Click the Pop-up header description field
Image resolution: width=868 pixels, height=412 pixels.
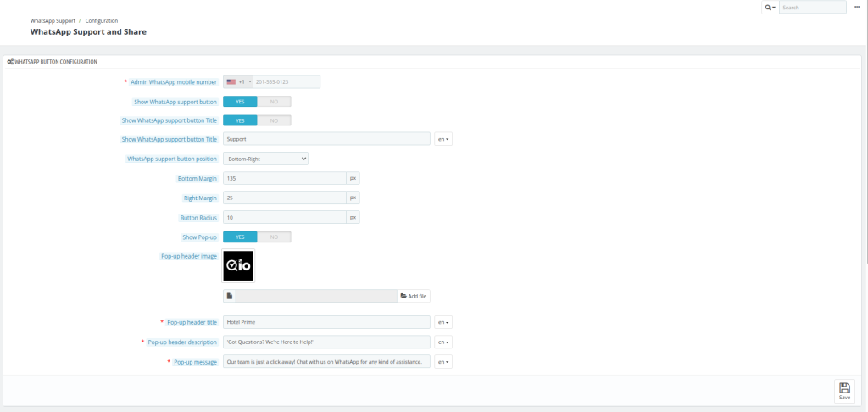click(x=326, y=342)
